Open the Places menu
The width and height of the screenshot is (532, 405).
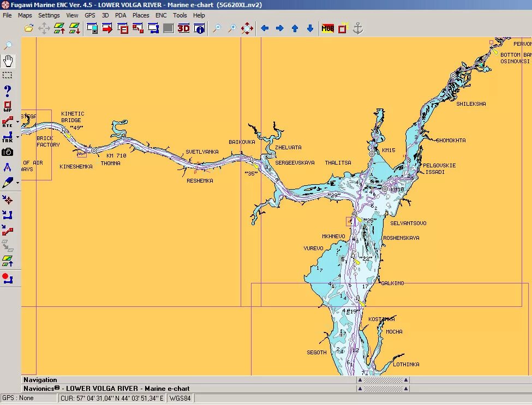click(x=141, y=15)
